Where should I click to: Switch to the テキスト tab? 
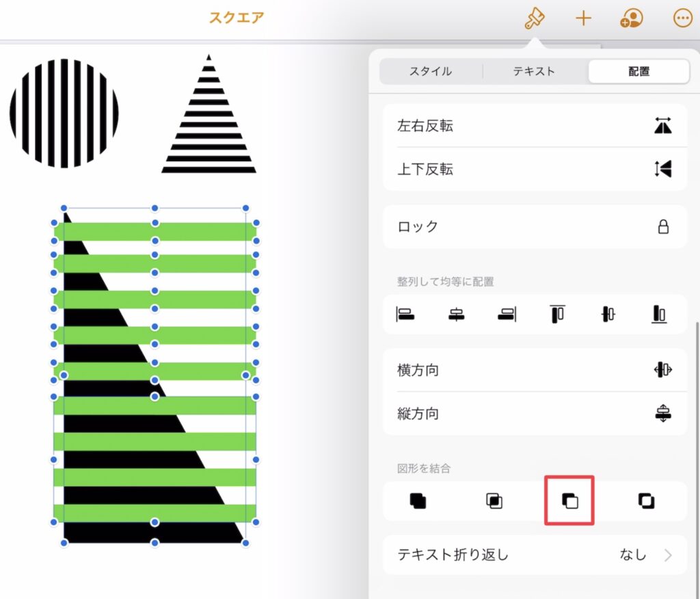[534, 72]
